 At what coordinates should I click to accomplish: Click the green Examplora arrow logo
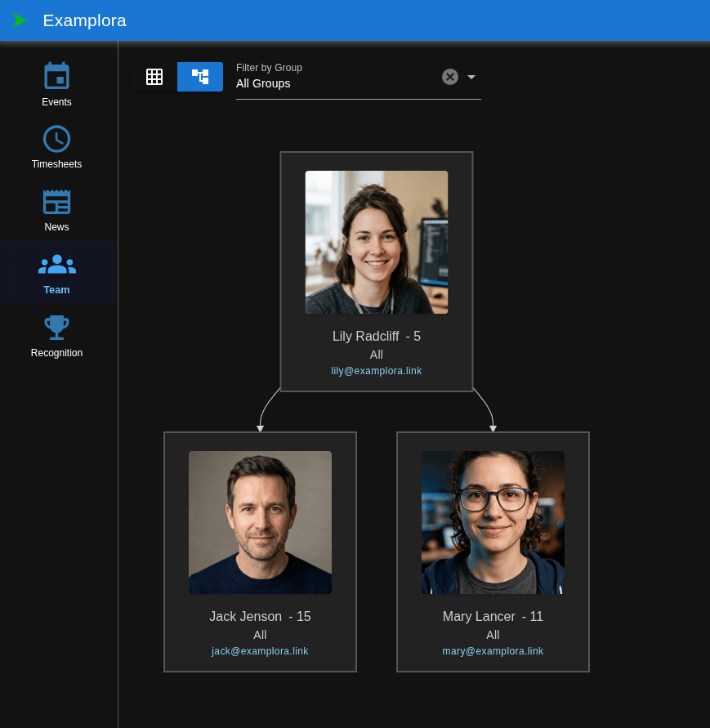pyautogui.click(x=20, y=20)
